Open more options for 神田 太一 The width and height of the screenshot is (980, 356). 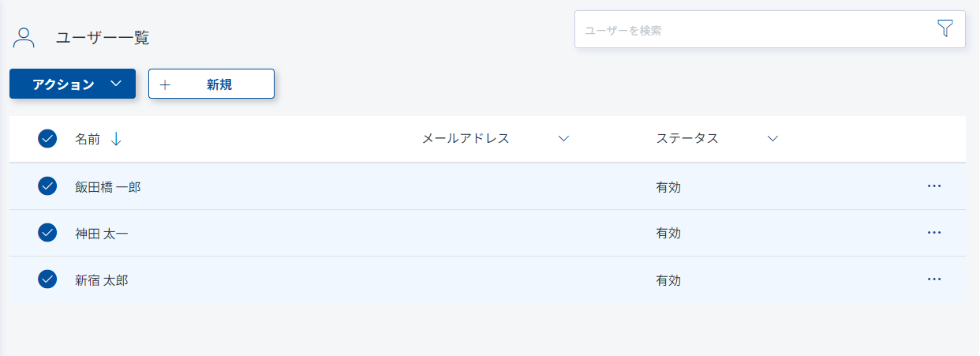pyautogui.click(x=934, y=233)
